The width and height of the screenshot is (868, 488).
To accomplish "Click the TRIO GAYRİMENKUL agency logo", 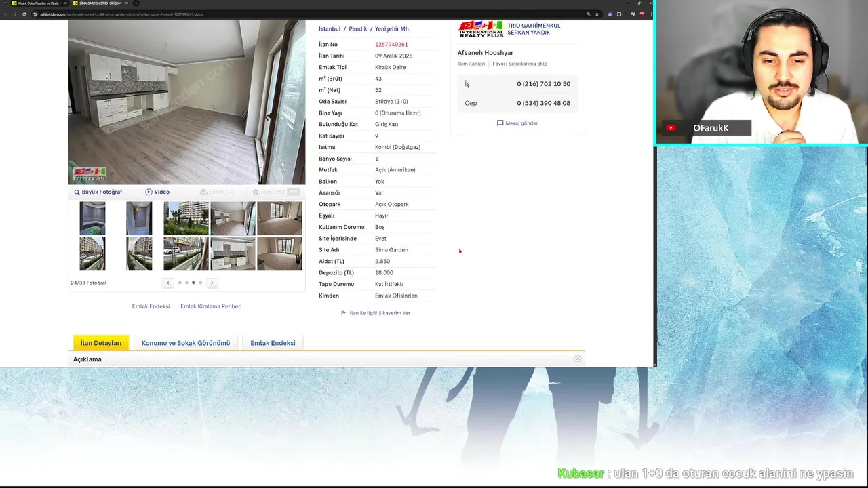I will pyautogui.click(x=481, y=28).
